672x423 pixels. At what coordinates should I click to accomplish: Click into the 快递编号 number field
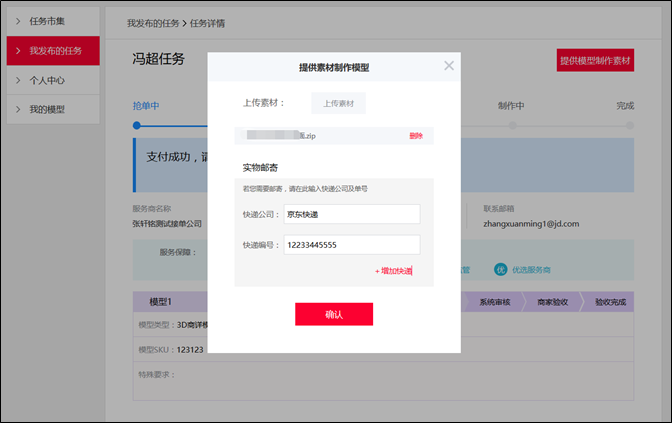[x=351, y=245]
